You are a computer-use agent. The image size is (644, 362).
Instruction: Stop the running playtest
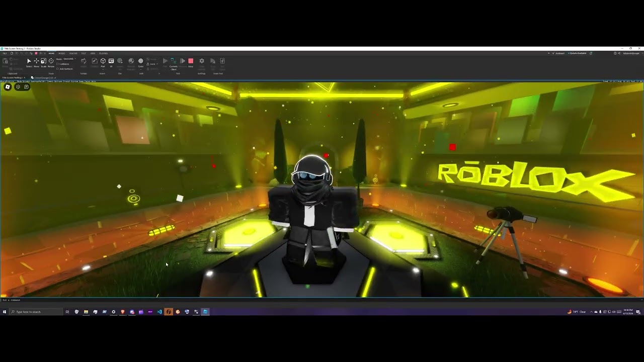[x=191, y=62]
